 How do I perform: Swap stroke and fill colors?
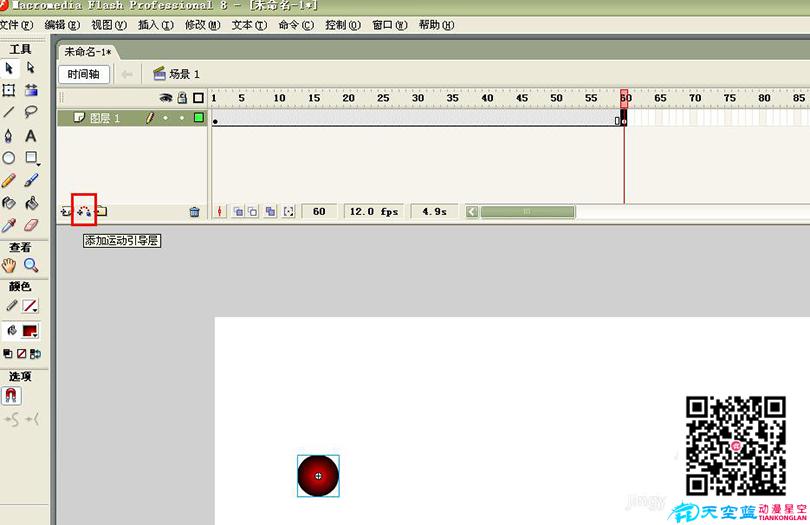(35, 354)
